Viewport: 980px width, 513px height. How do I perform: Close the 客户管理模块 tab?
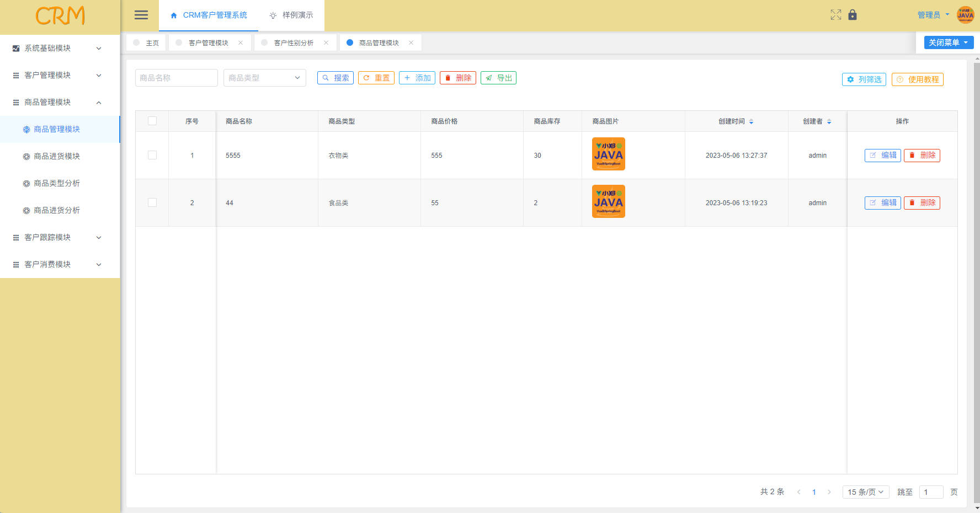point(241,43)
